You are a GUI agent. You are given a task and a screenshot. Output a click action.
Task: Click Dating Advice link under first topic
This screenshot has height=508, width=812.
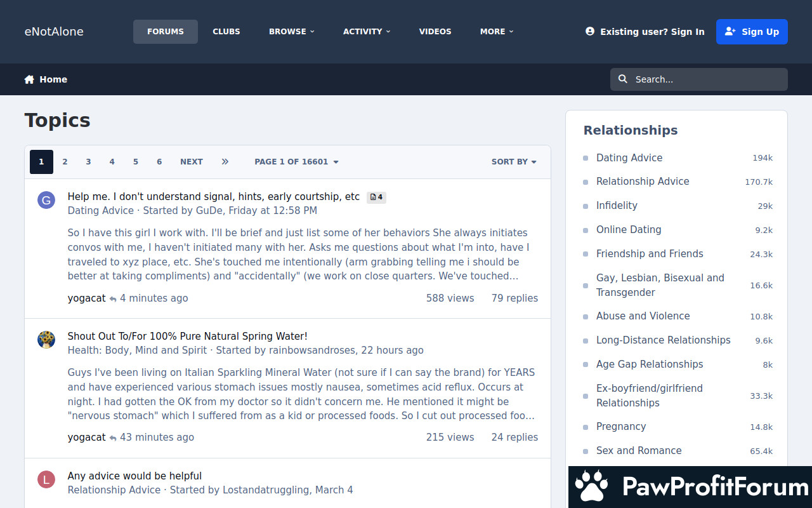pyautogui.click(x=101, y=211)
